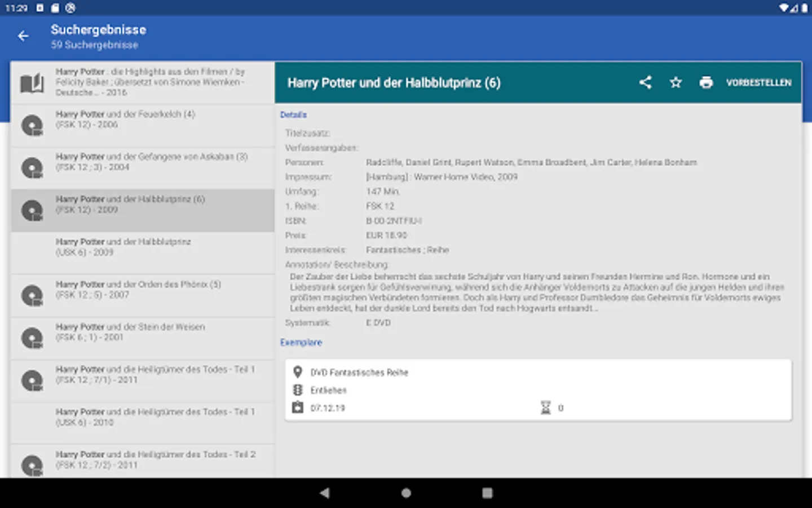812x508 pixels.
Task: Open the book icon of the Highlights result
Action: click(x=32, y=83)
